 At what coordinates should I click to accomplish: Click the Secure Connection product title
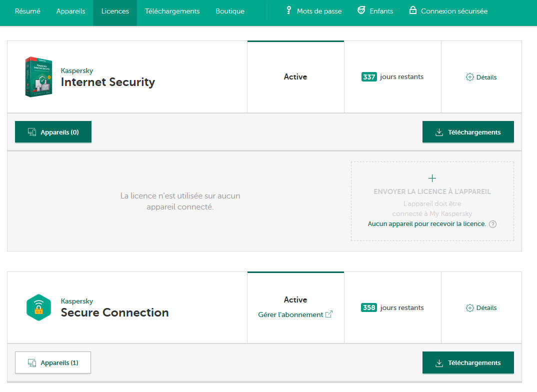tap(114, 312)
